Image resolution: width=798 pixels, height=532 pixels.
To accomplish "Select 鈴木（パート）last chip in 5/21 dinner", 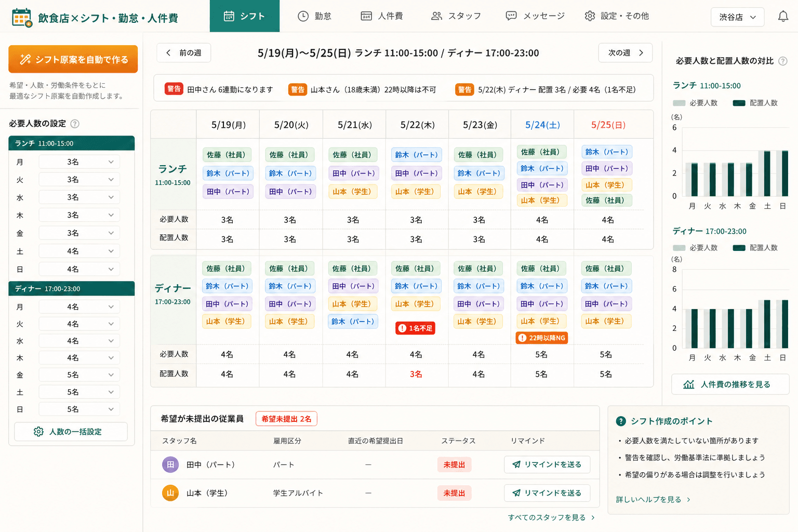I will click(x=353, y=322).
